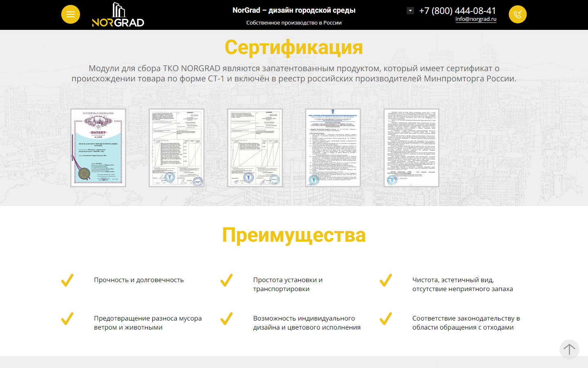The height and width of the screenshot is (368, 588).
Task: Click the phone number +7 (800) 444-08-41
Action: [x=457, y=11]
